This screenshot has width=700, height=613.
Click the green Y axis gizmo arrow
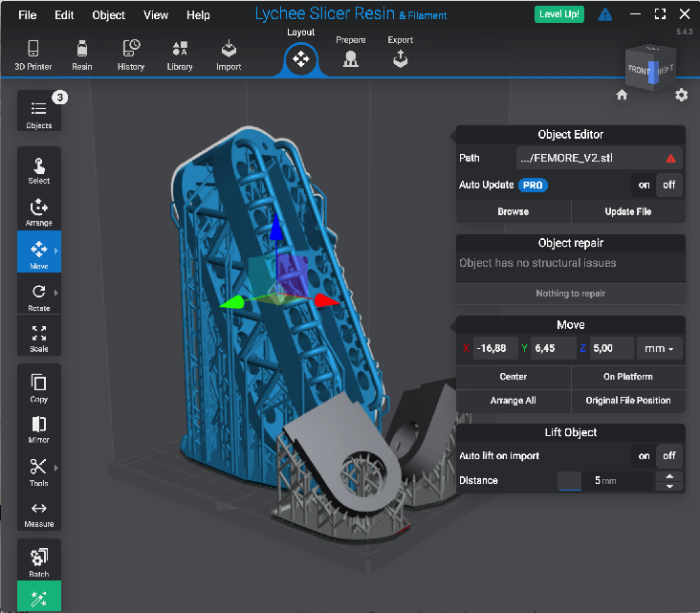(232, 303)
